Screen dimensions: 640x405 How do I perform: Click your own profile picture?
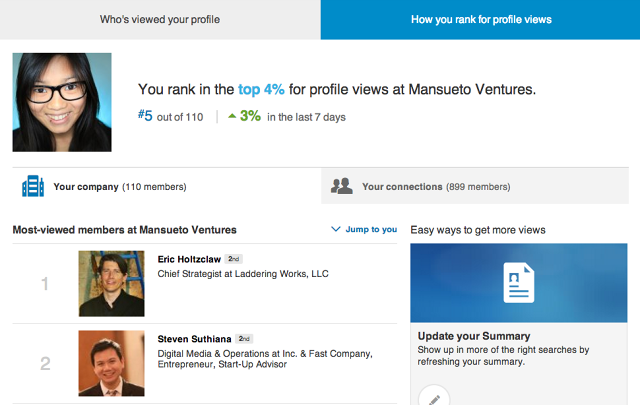[x=62, y=102]
